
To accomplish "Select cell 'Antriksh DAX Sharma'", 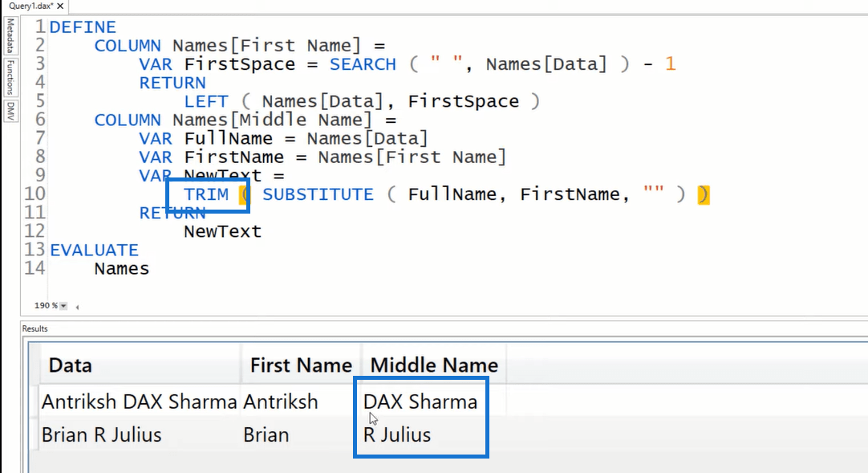I will coord(139,402).
